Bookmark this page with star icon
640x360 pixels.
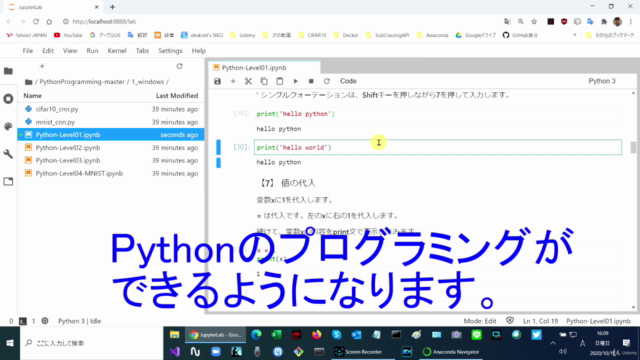534,22
